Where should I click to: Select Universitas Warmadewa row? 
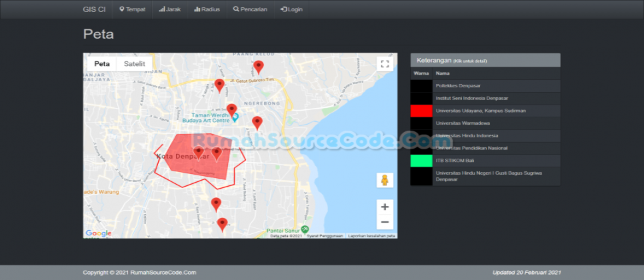(485, 123)
